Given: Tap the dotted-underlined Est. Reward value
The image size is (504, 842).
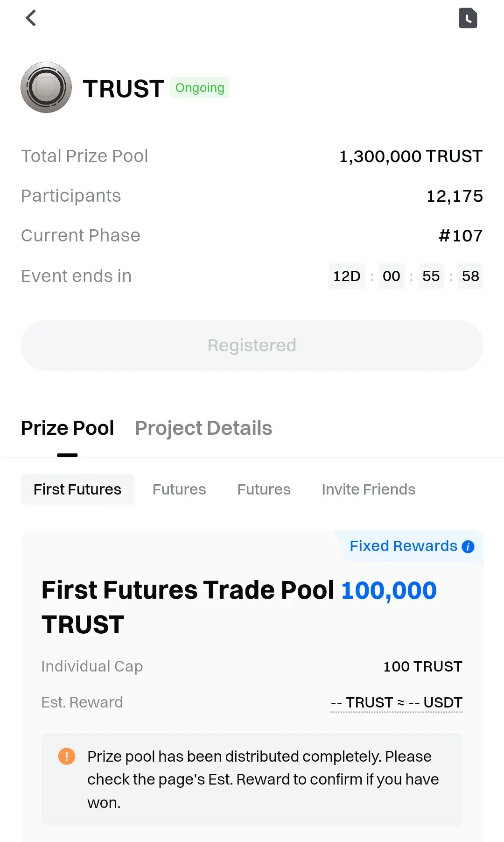Looking at the screenshot, I should [396, 702].
